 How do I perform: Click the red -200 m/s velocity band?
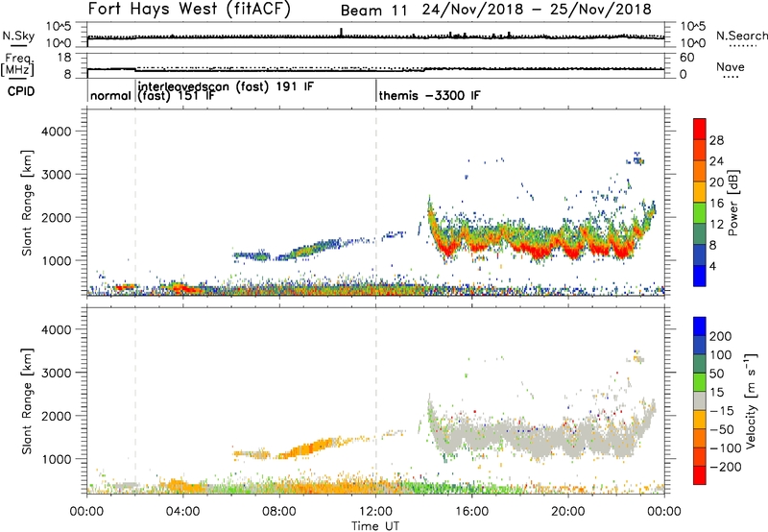click(700, 475)
